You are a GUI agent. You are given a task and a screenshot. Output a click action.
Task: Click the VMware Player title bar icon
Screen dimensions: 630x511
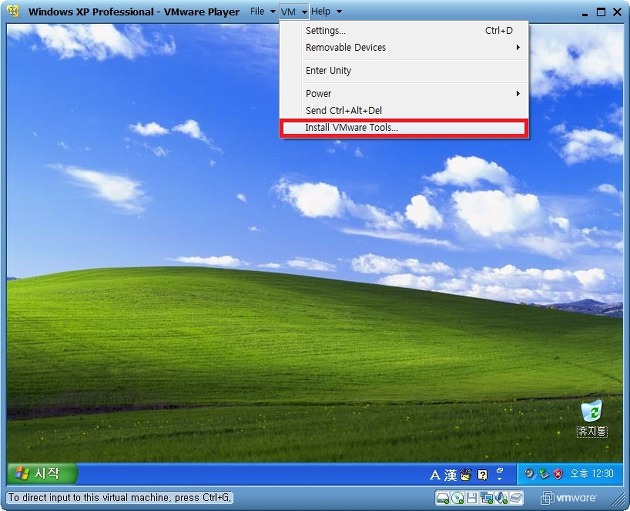click(x=13, y=11)
